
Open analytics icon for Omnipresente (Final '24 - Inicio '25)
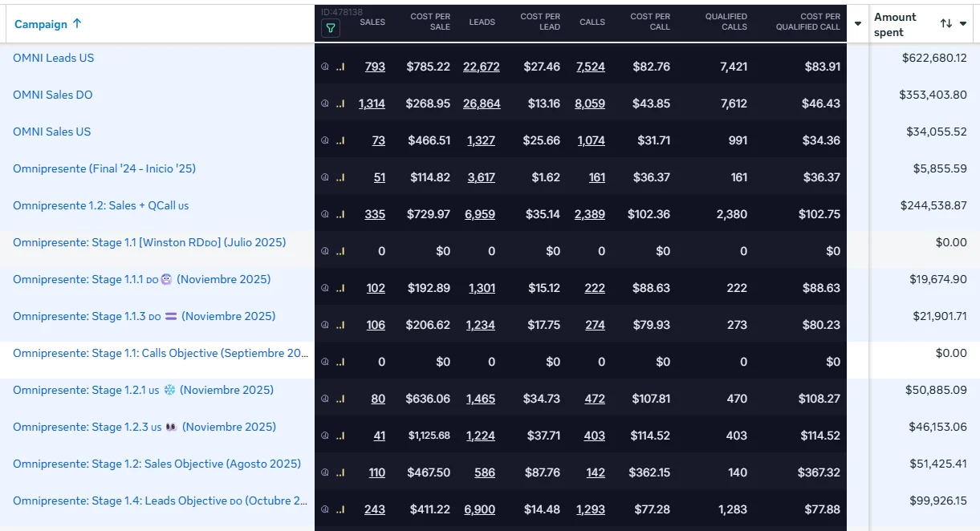tap(325, 177)
